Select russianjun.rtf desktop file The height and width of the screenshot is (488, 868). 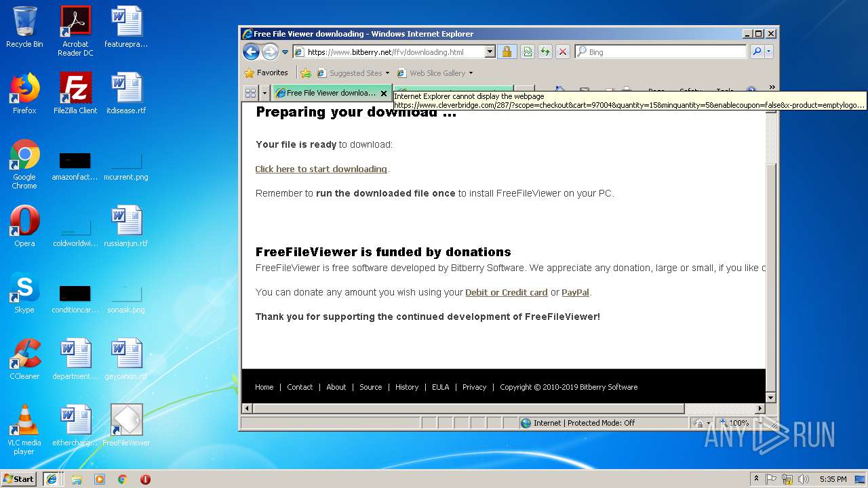click(126, 226)
